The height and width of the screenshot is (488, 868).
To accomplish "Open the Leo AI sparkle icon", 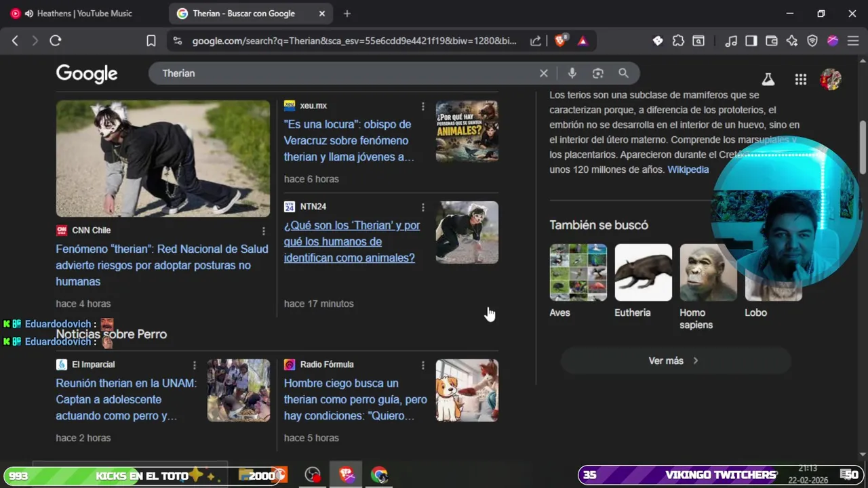I will 791,41.
